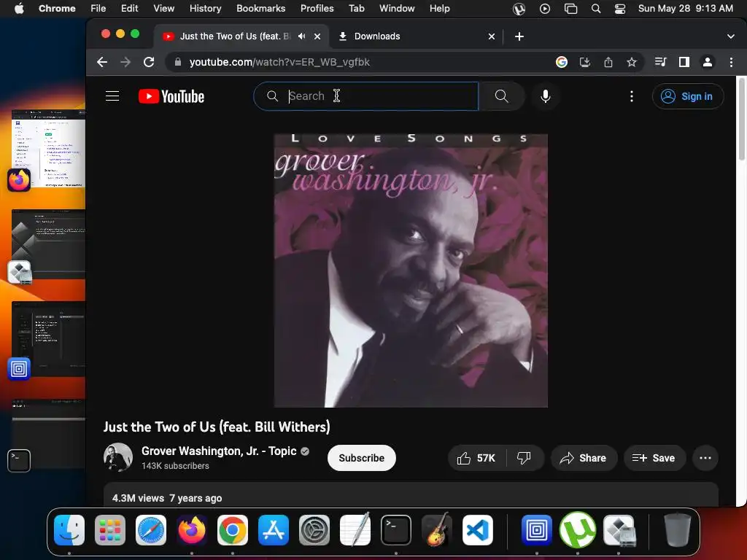Image resolution: width=747 pixels, height=560 pixels.
Task: Open Finder in the Dock
Action: click(69, 530)
